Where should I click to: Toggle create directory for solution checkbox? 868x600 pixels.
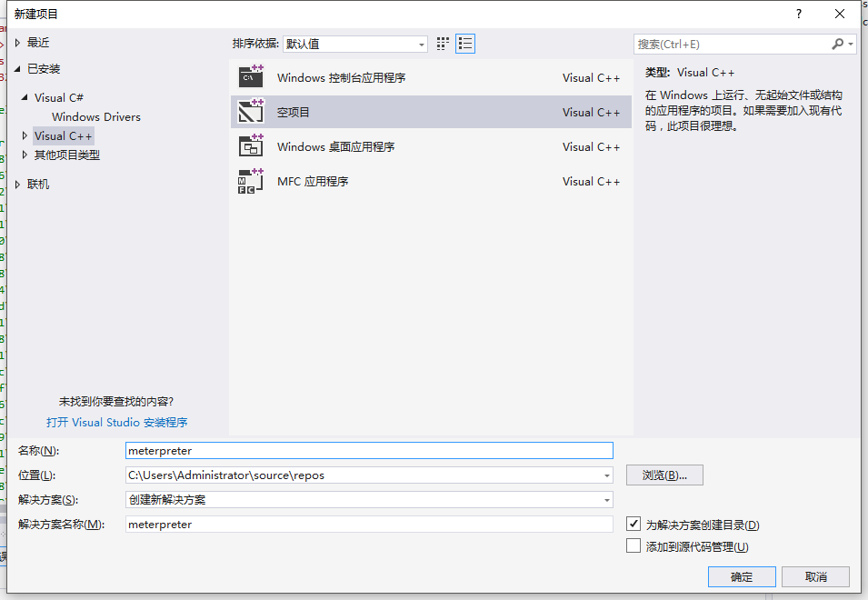634,524
